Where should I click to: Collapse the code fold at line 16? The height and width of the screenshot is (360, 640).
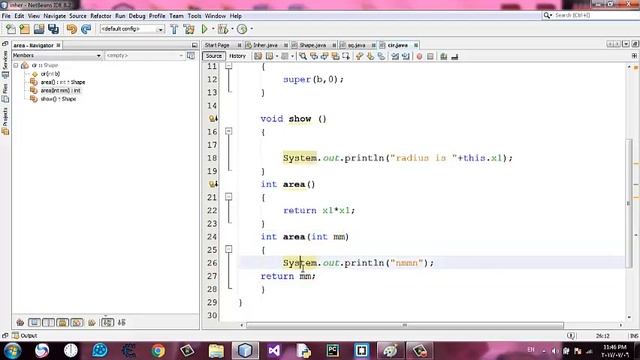[x=229, y=131]
